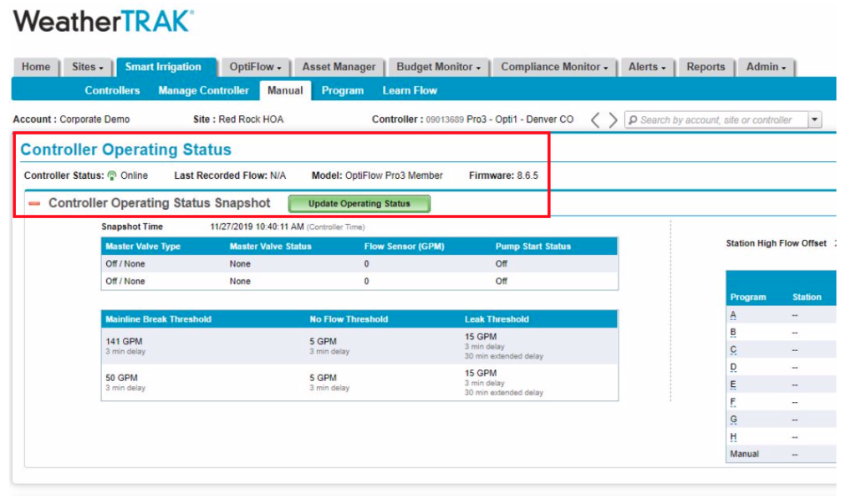Click program E link

coord(733,385)
